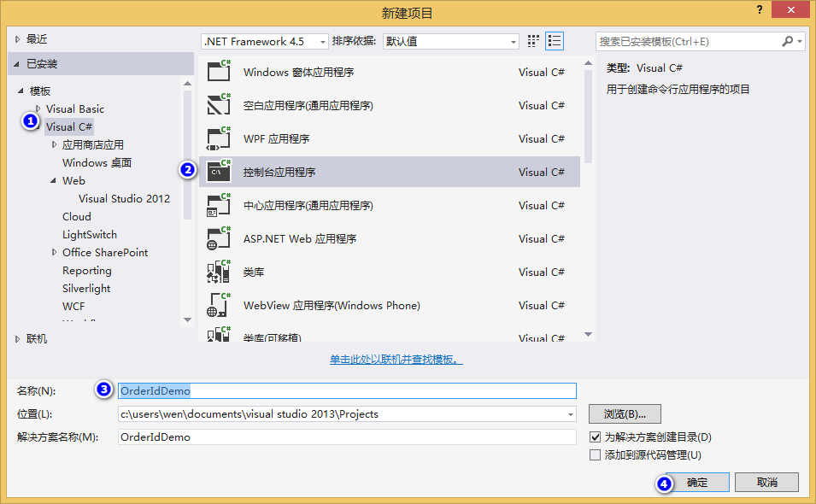Screen dimensions: 816x504
Task: Select LightSwitch tree item
Action: 90,235
